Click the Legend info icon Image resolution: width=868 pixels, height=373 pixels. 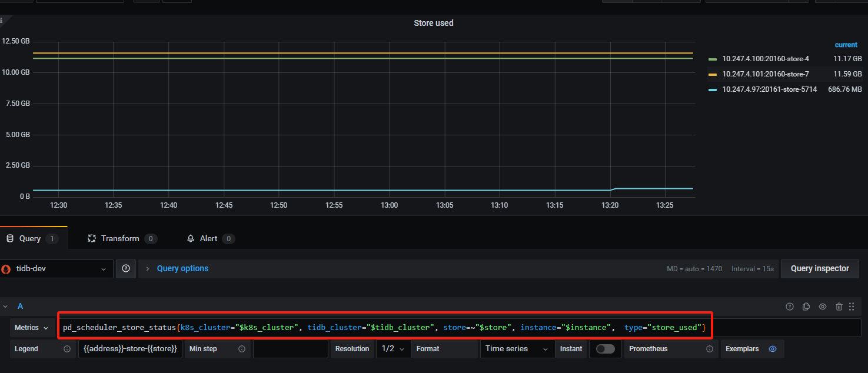click(x=66, y=349)
